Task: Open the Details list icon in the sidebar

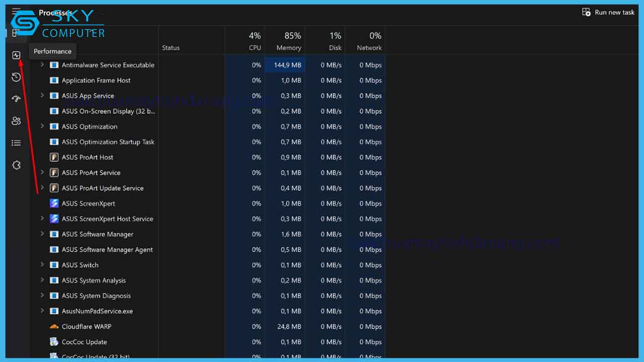Action: 16,143
